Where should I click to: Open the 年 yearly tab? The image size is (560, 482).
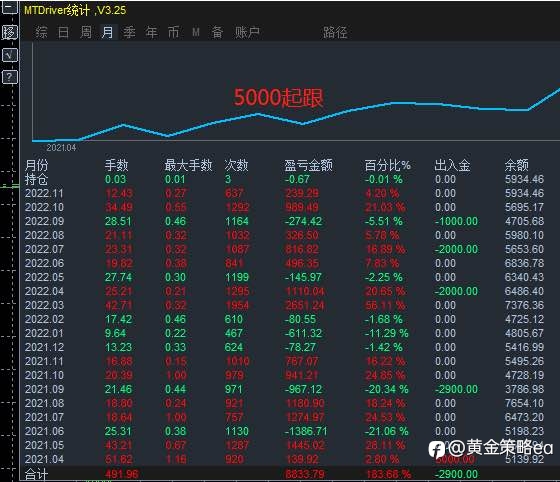click(152, 32)
